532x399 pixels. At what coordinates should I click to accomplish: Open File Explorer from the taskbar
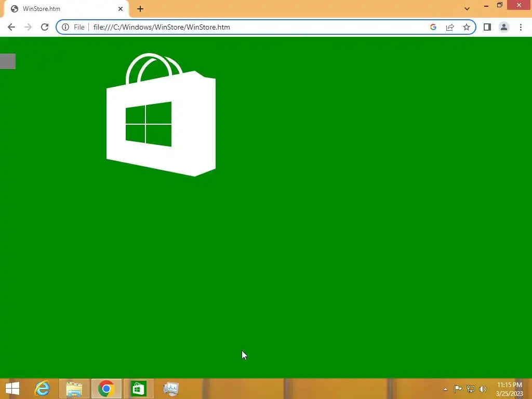coord(74,389)
